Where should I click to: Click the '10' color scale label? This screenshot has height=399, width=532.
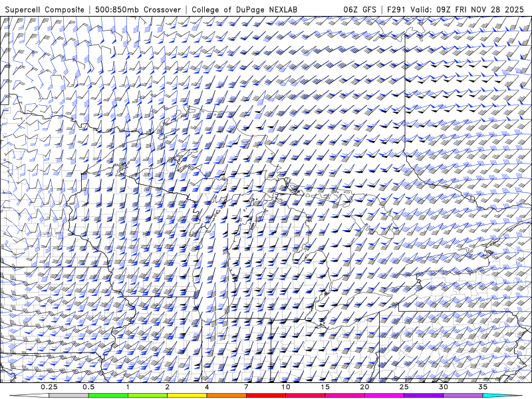(x=286, y=387)
